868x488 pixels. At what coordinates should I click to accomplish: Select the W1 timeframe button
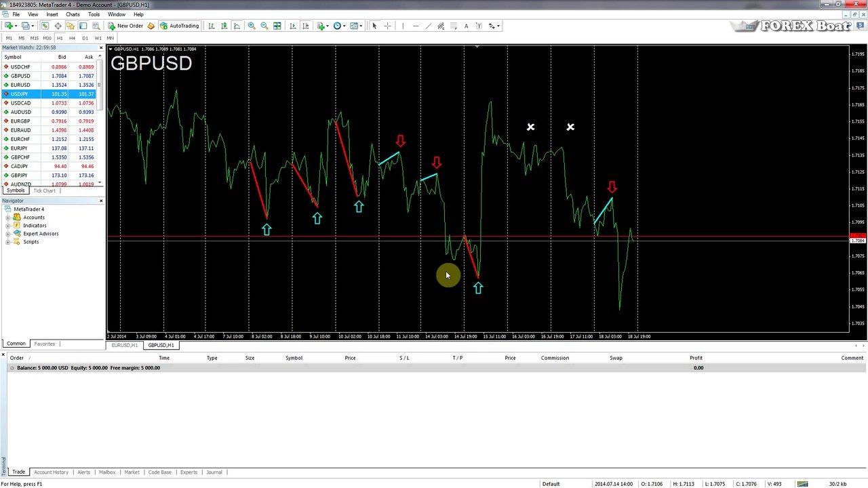(x=98, y=38)
